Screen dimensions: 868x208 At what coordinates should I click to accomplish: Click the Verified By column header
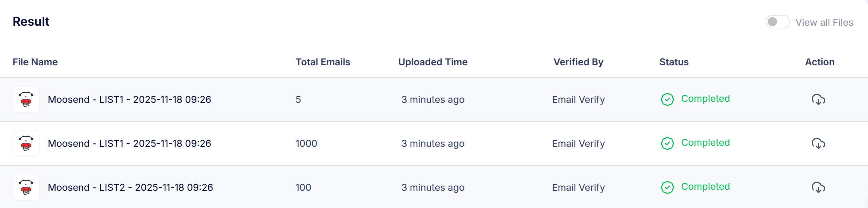[x=578, y=62]
